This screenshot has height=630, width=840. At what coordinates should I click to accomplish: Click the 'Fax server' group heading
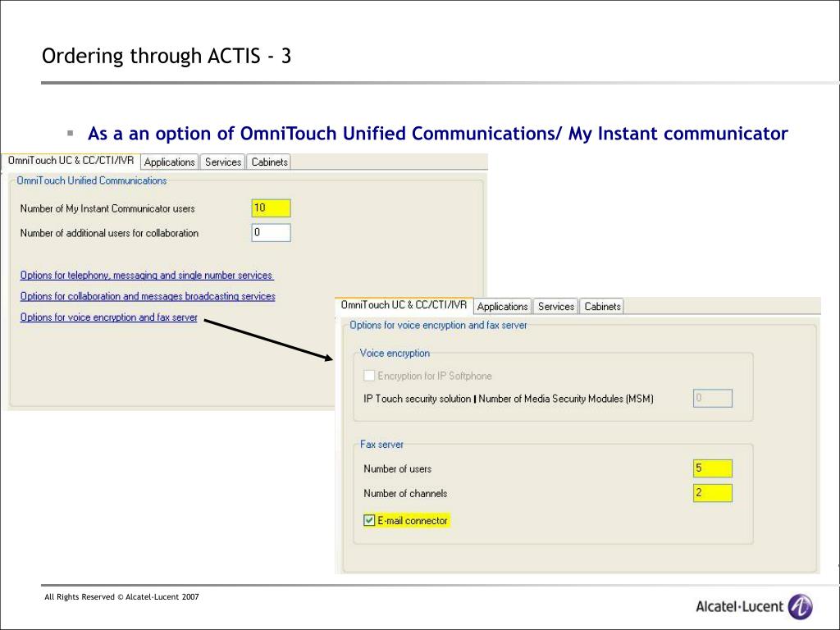point(381,444)
